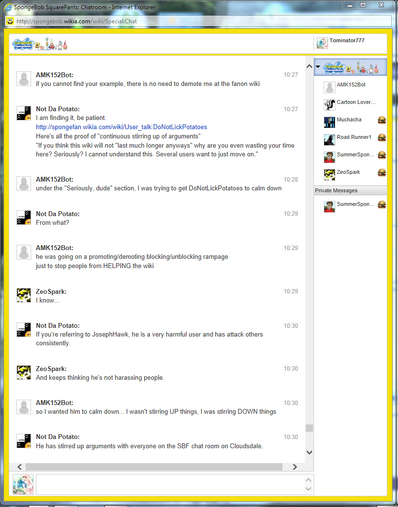Click 'And keeps thinking he's not harassing people.'
The image size is (398, 507).
tap(100, 378)
